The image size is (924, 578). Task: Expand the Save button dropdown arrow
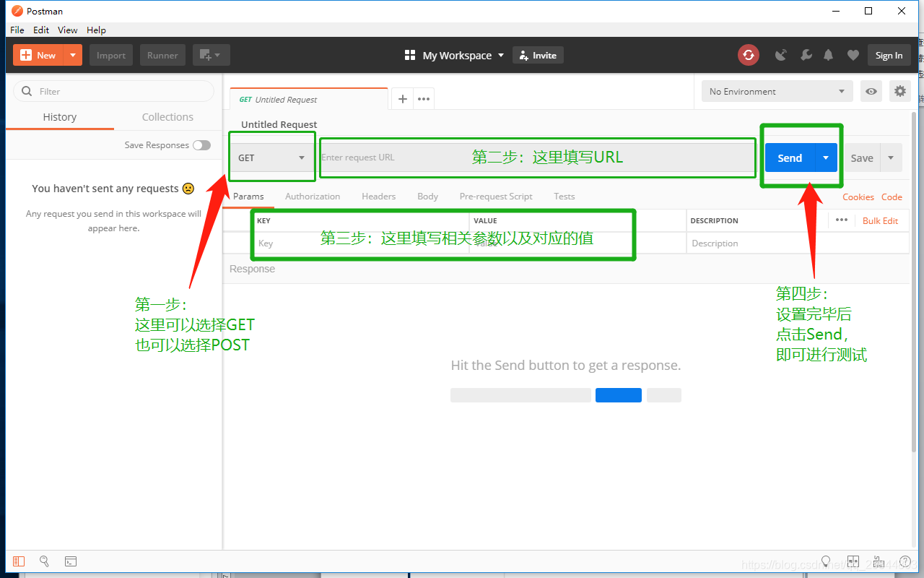click(x=891, y=158)
